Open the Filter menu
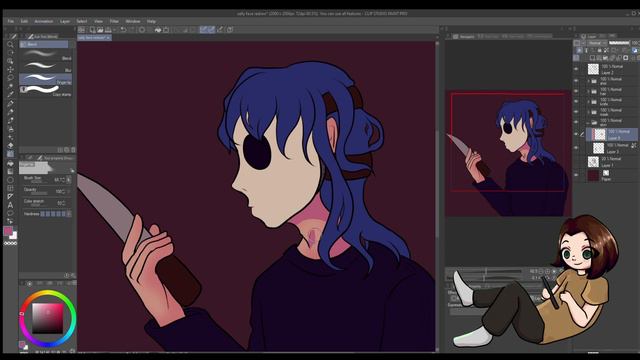 coord(114,21)
